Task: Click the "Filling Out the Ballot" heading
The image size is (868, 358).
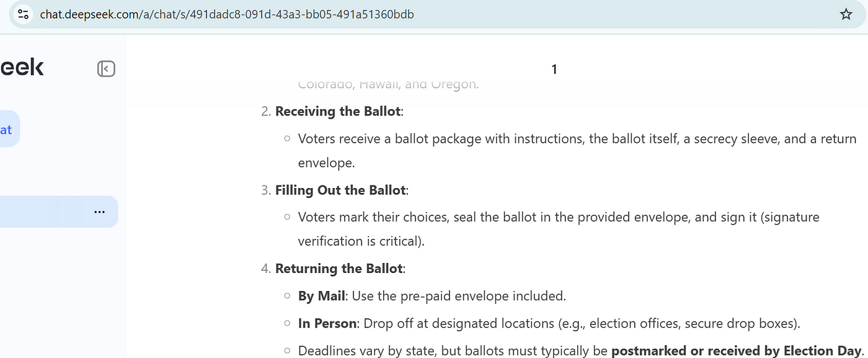Action: point(341,190)
